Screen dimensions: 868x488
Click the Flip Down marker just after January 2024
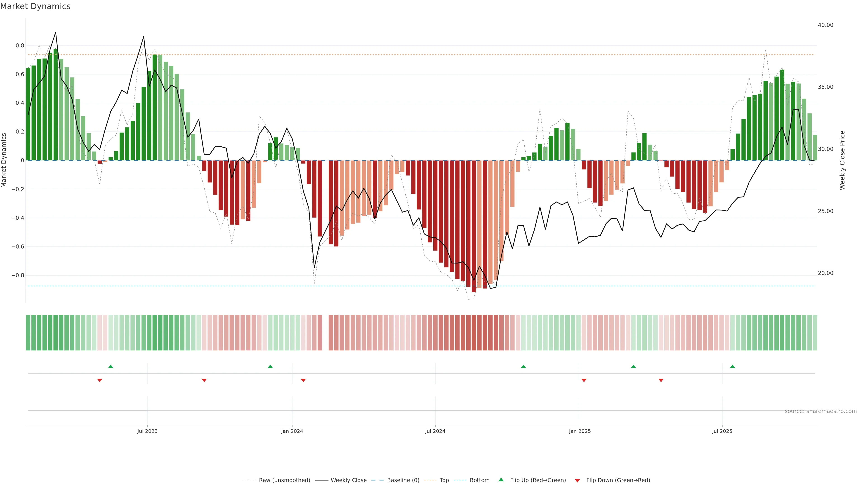[x=303, y=380]
